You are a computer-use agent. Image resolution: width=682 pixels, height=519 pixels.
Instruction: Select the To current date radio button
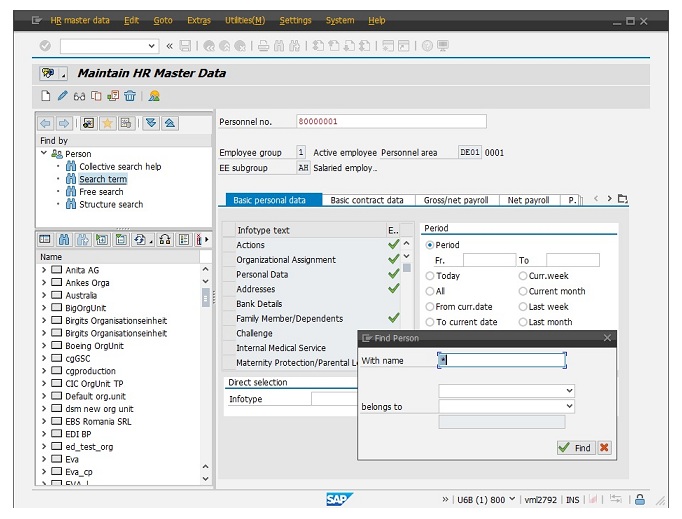(430, 322)
